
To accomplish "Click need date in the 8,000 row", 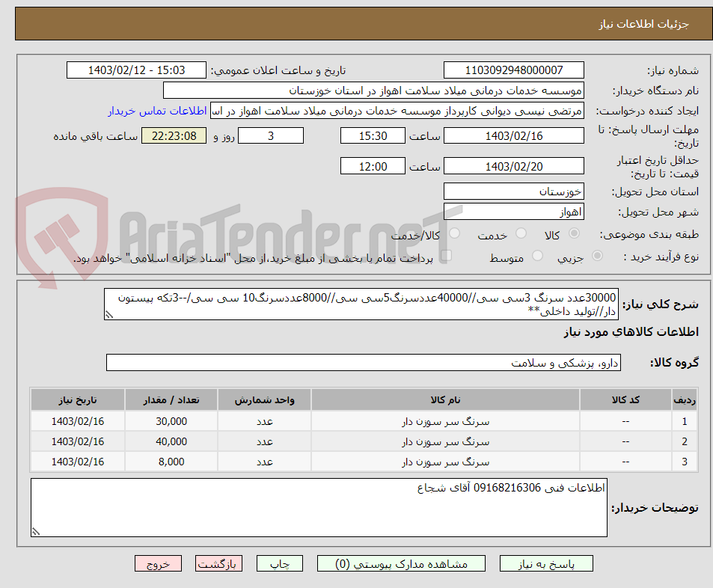I will [x=78, y=462].
